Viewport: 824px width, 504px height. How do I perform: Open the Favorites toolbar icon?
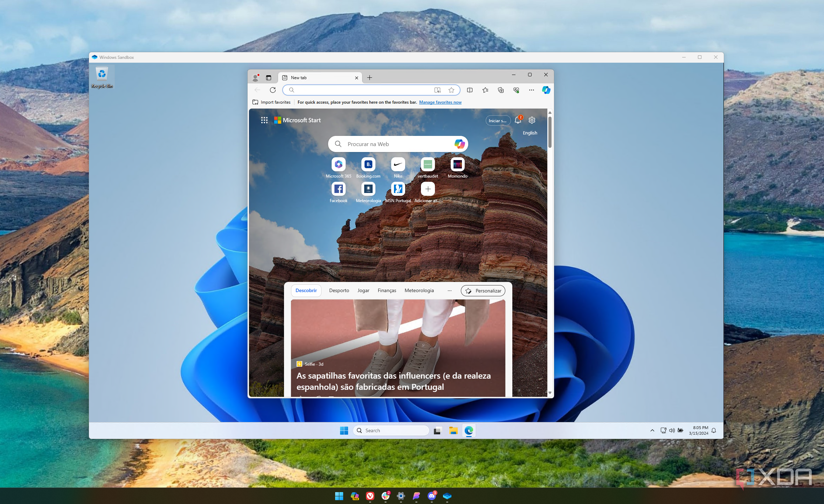point(485,90)
